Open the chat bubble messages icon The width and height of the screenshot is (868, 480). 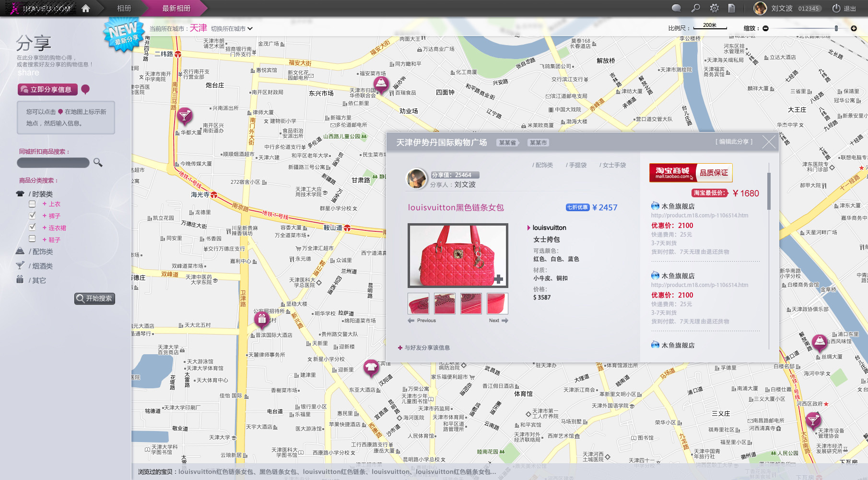click(x=676, y=8)
